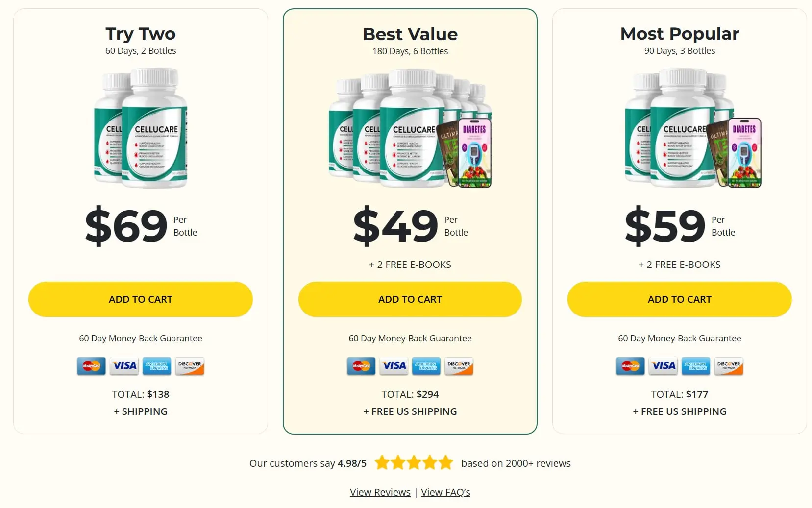Click the two-bottle CelluCare product image

pos(141,128)
